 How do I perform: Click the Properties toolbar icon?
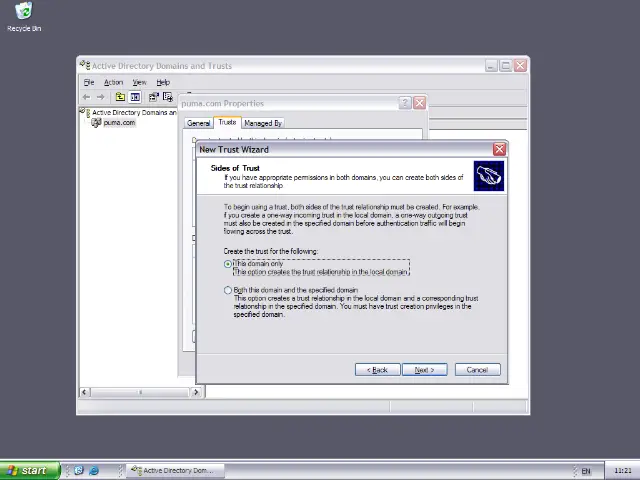click(153, 97)
